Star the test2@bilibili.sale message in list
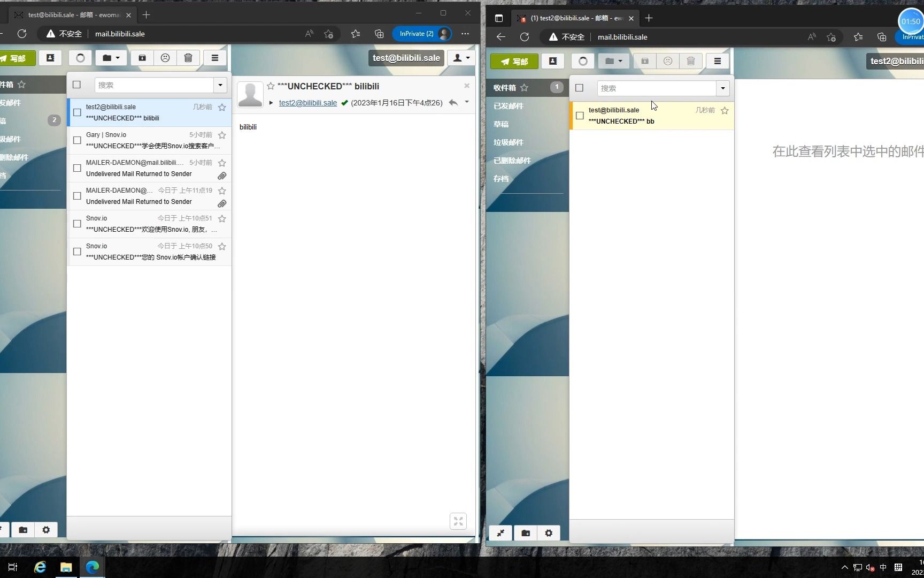This screenshot has height=578, width=924. click(x=222, y=107)
